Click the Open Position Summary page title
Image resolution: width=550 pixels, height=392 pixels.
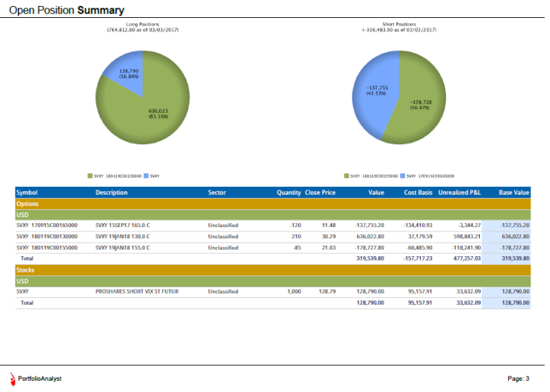(67, 10)
